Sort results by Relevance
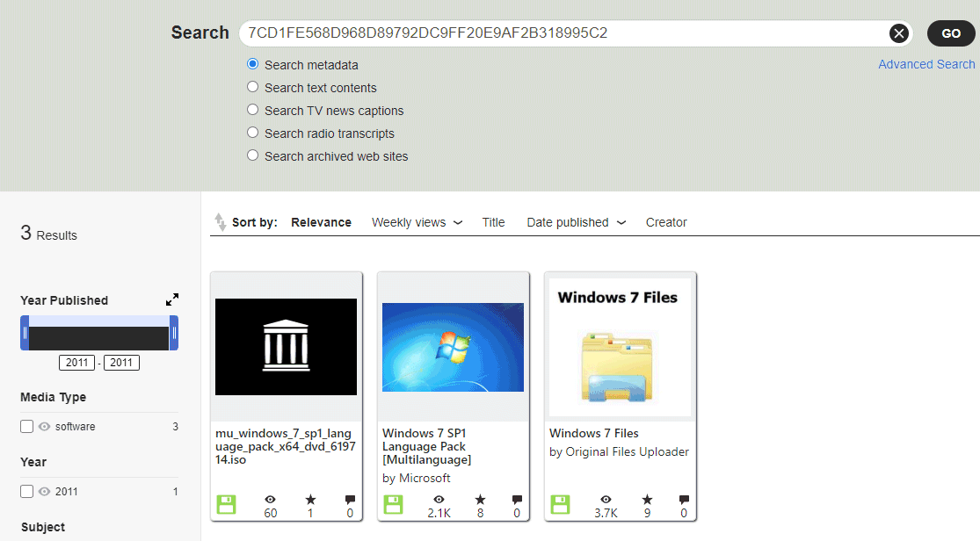Viewport: 980px width, 541px height. pyautogui.click(x=322, y=222)
